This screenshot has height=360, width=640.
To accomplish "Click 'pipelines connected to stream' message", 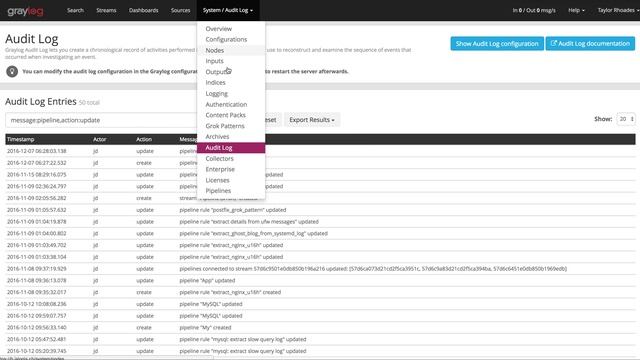I will pos(373,269).
